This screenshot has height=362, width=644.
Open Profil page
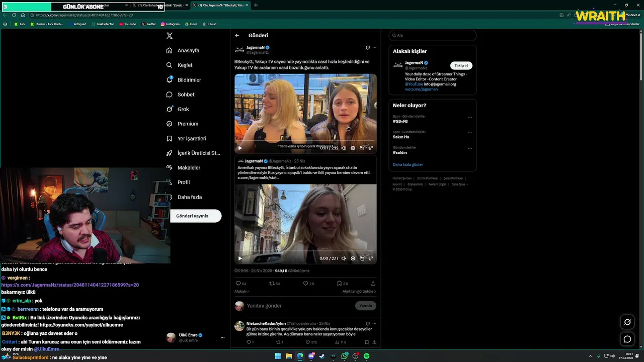click(178, 182)
